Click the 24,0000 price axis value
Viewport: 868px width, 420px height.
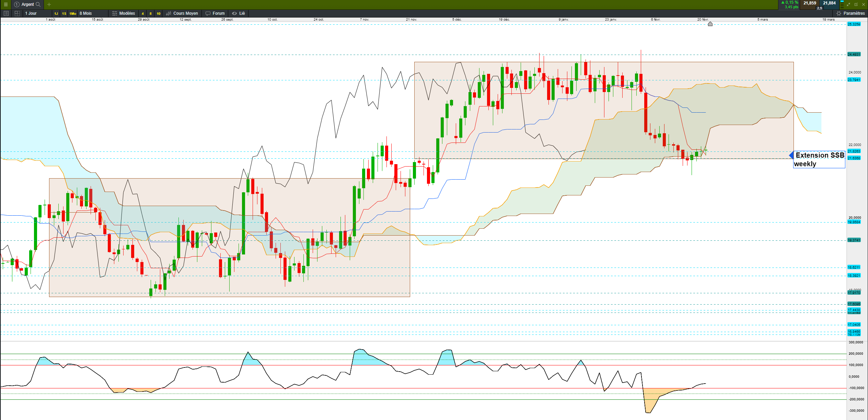(x=855, y=72)
